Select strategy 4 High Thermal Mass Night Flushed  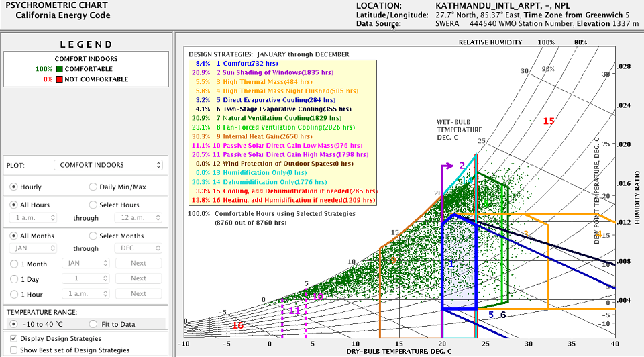point(276,91)
